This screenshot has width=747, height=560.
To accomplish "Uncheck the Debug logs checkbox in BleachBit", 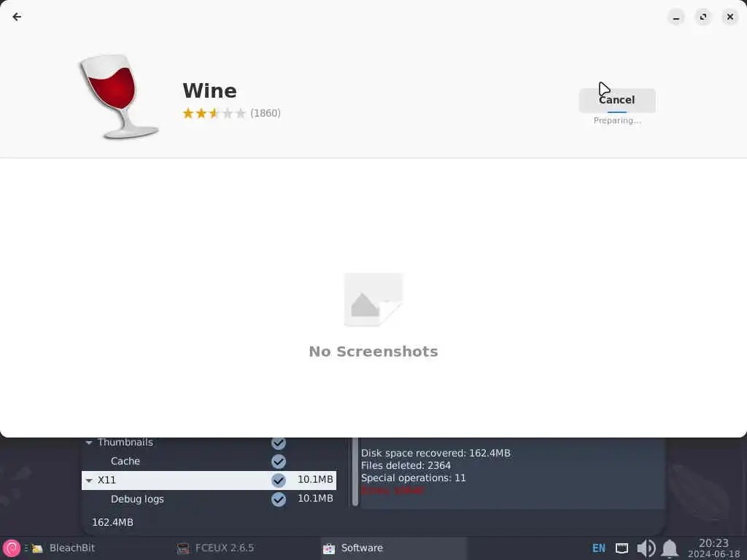I will point(279,499).
